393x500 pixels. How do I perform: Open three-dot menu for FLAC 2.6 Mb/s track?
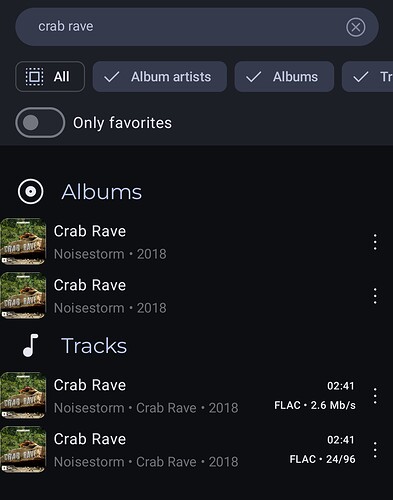point(375,396)
